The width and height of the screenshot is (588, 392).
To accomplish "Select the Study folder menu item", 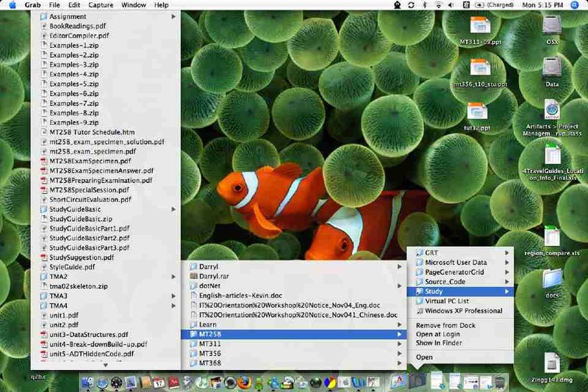I will click(460, 291).
